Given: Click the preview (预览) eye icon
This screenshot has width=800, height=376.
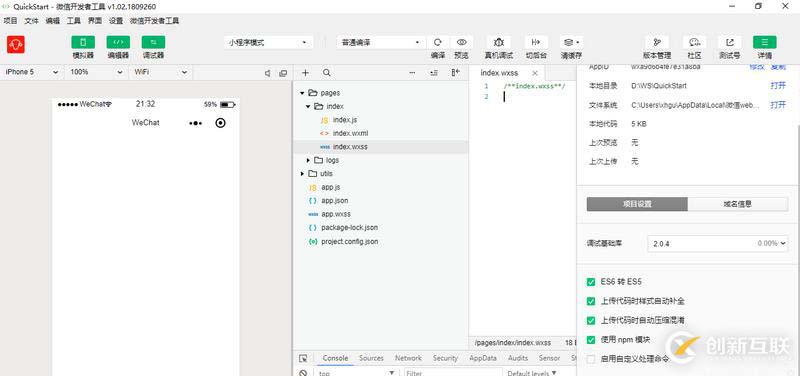Looking at the screenshot, I should coord(461,42).
